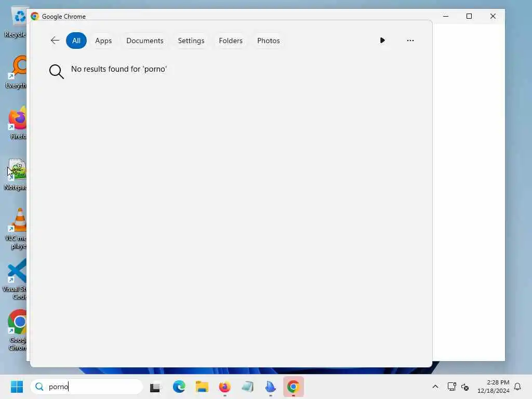Minimize the Google Chrome window
532x399 pixels.
pyautogui.click(x=446, y=16)
